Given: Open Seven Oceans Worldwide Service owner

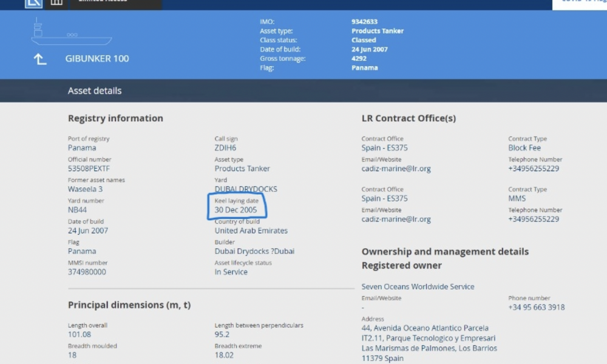Looking at the screenshot, I should coord(418,286).
